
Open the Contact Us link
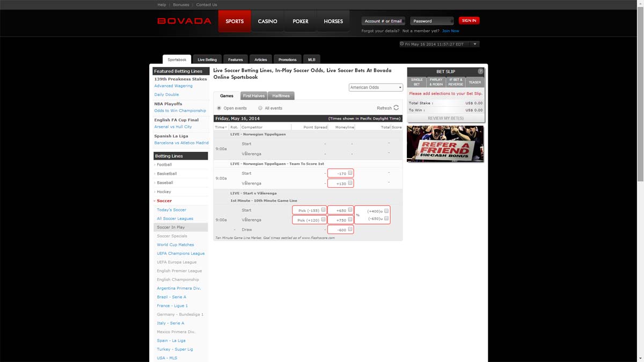click(207, 5)
